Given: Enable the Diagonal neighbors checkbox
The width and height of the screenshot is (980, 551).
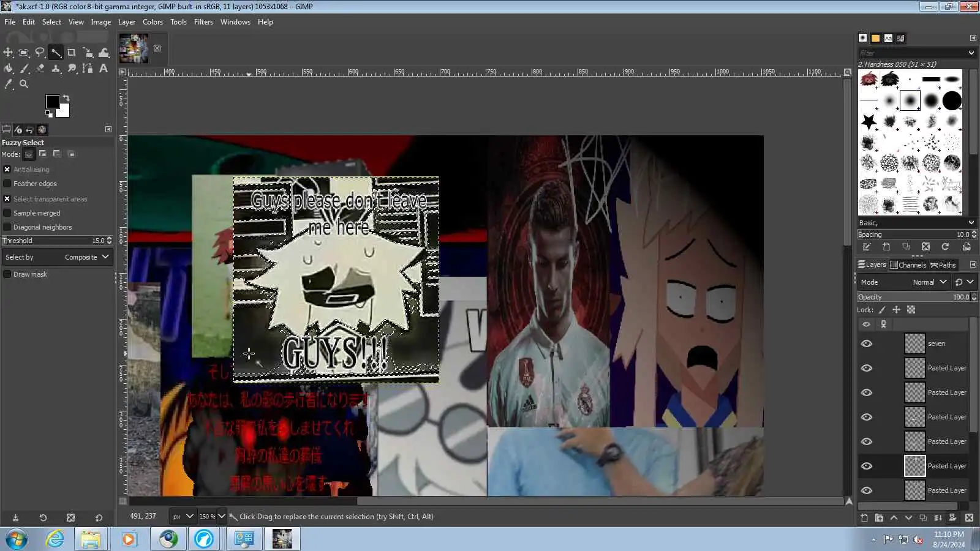Looking at the screenshot, I should [x=7, y=227].
